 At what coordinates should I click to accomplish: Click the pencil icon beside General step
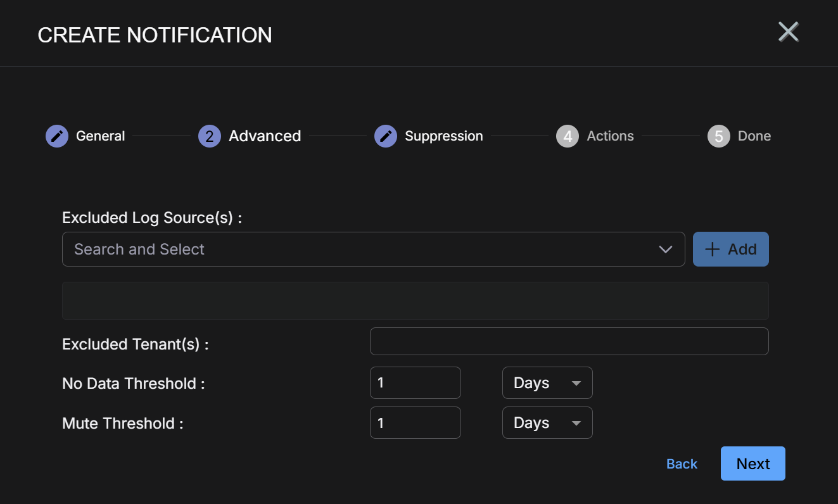[x=57, y=136]
